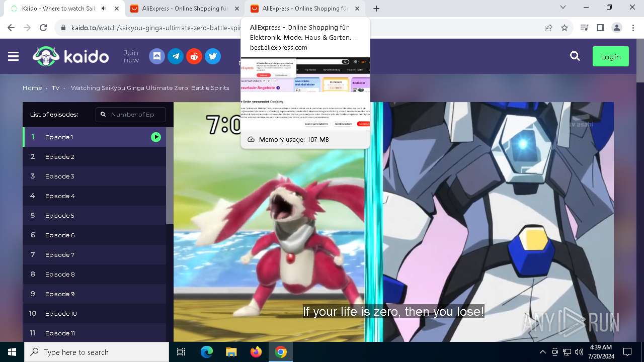Click the Kaido logo

71,56
